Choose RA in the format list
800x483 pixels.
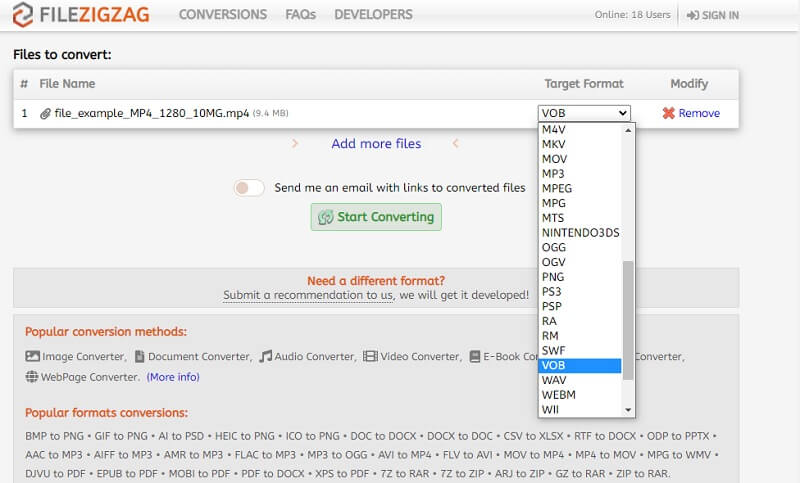click(x=580, y=322)
